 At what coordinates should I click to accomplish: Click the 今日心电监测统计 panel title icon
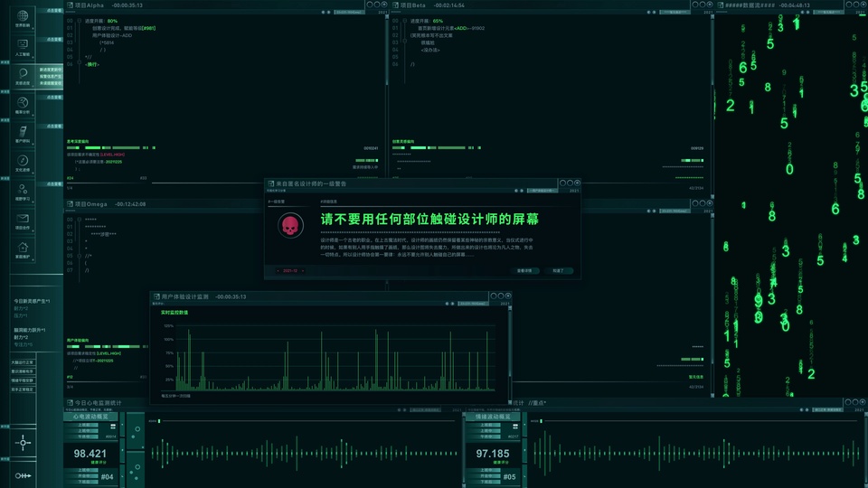[71, 403]
